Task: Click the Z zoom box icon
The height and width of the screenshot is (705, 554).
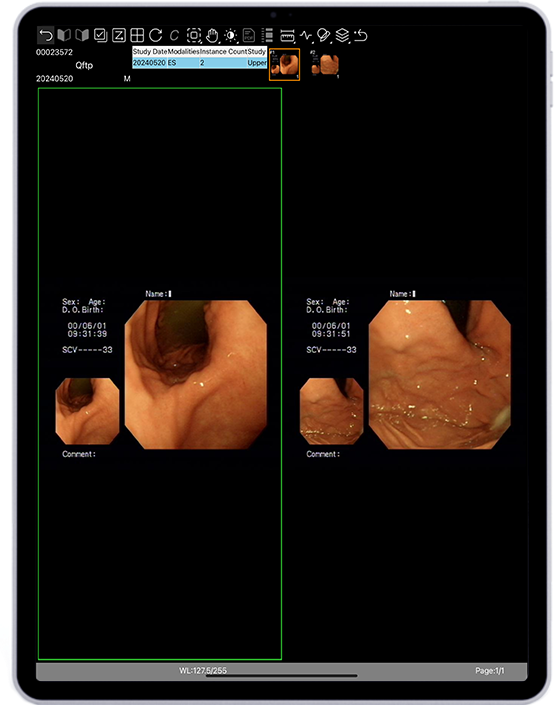Action: [118, 35]
